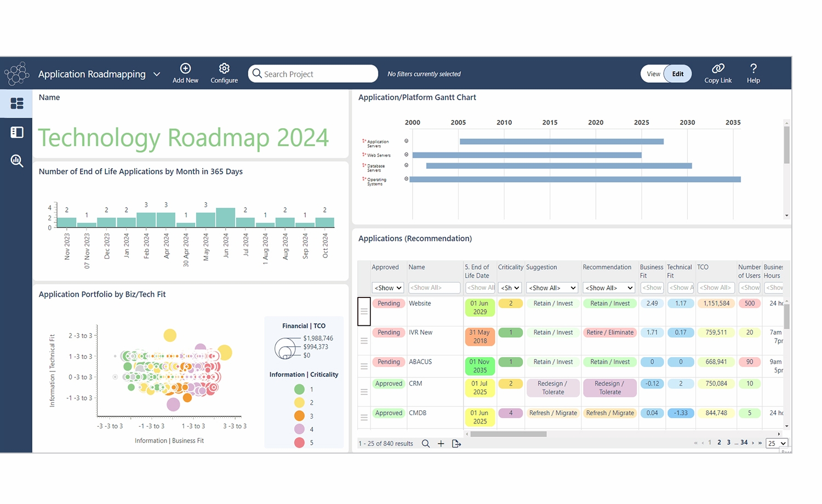
Task: Open the chart search icon in the sidebar
Action: coord(16,161)
